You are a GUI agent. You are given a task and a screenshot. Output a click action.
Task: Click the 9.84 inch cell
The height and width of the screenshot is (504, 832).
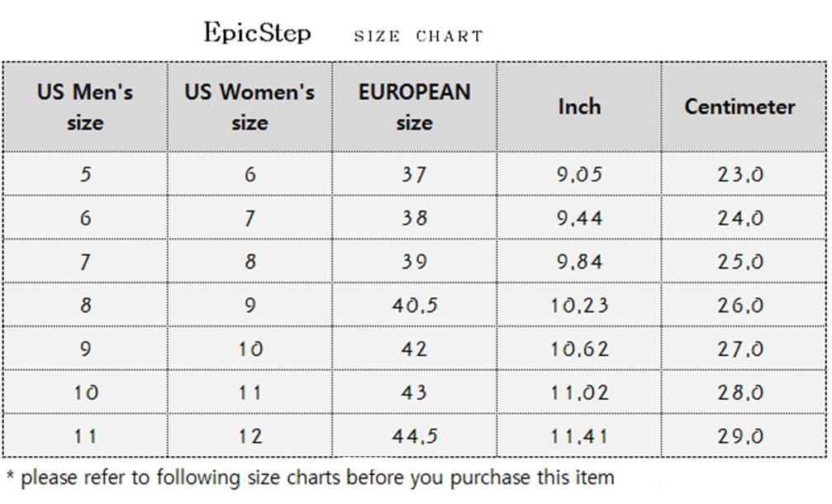click(x=579, y=262)
